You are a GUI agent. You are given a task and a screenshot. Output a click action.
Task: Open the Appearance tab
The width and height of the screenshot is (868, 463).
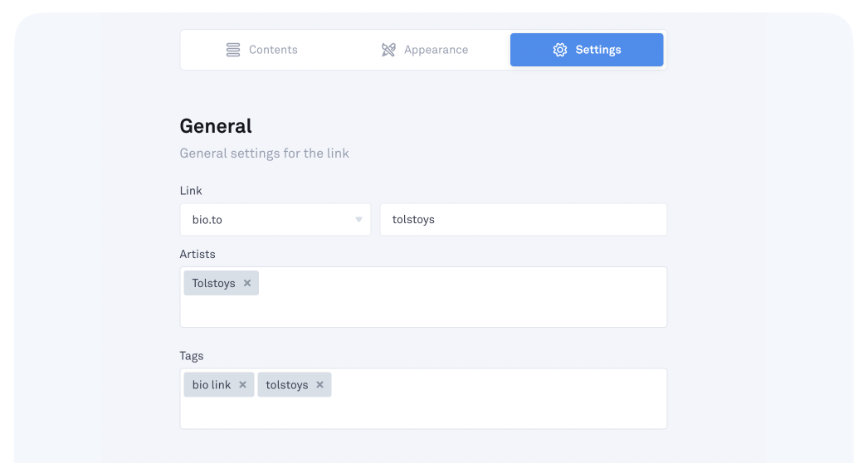425,50
